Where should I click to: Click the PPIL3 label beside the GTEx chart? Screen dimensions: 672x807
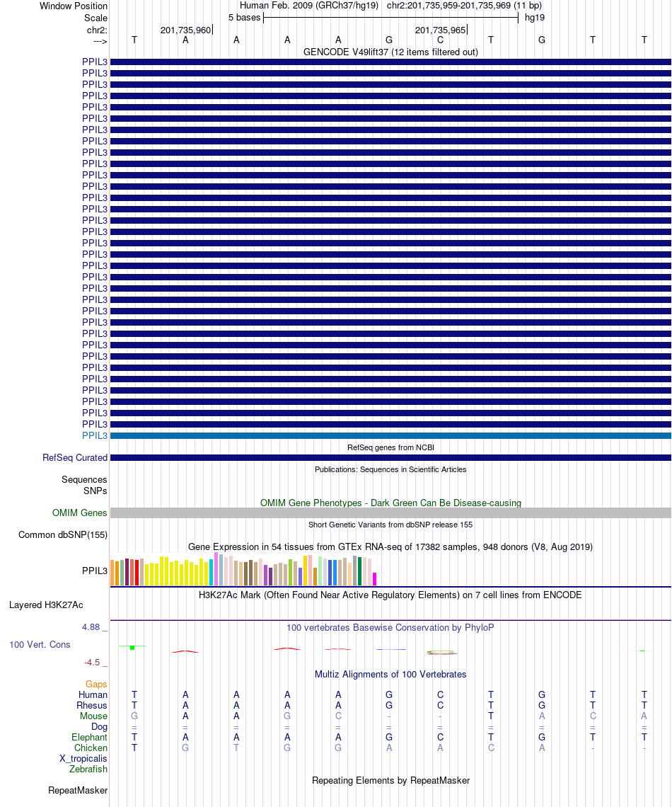[95, 571]
